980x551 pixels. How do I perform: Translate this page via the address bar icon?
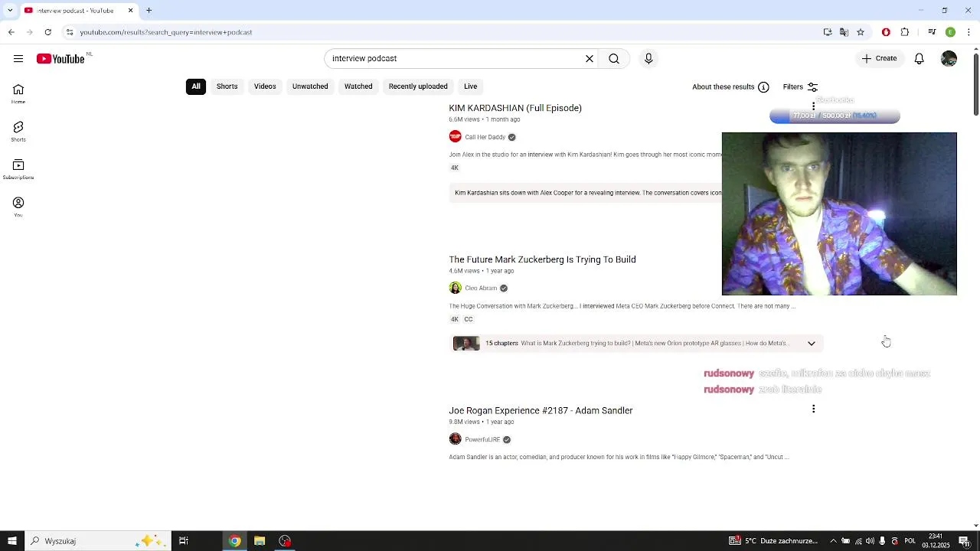click(844, 32)
